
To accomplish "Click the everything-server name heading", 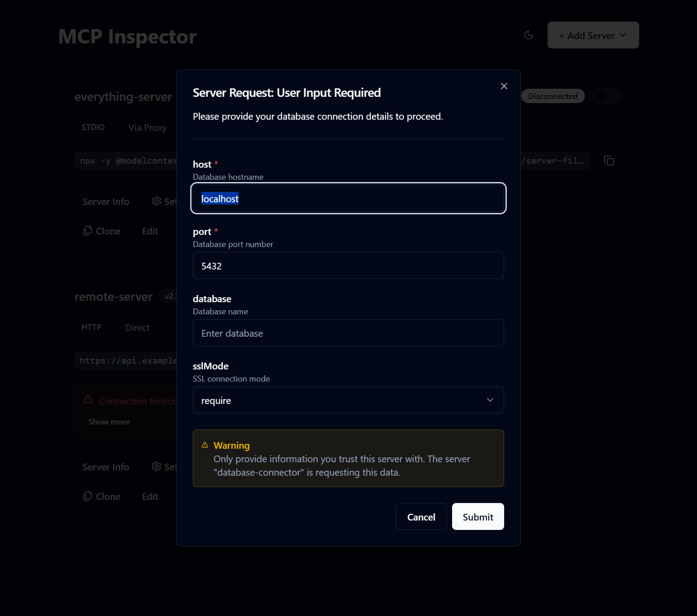I will pyautogui.click(x=123, y=97).
